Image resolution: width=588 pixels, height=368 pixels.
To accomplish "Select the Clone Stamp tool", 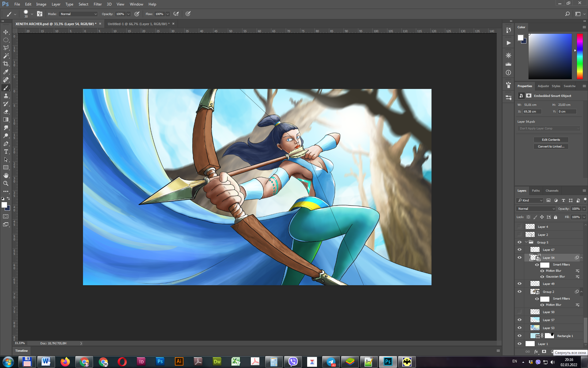I will point(6,96).
